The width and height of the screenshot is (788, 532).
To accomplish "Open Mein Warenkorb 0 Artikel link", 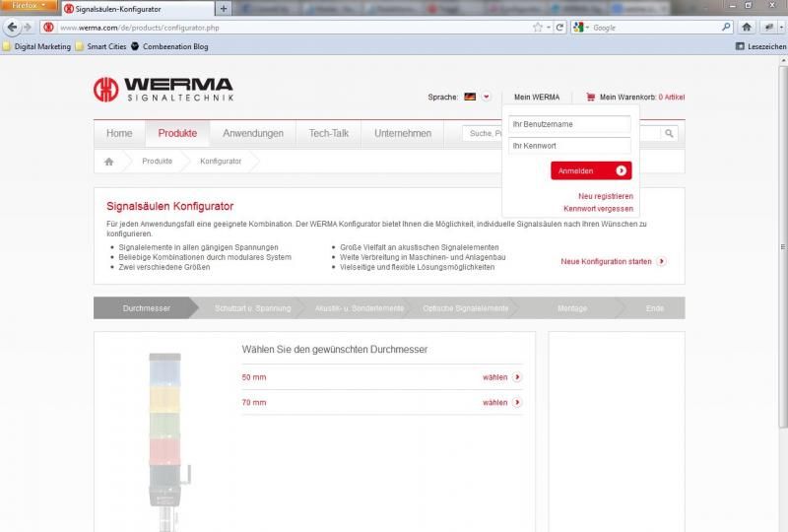I will pyautogui.click(x=642, y=98).
